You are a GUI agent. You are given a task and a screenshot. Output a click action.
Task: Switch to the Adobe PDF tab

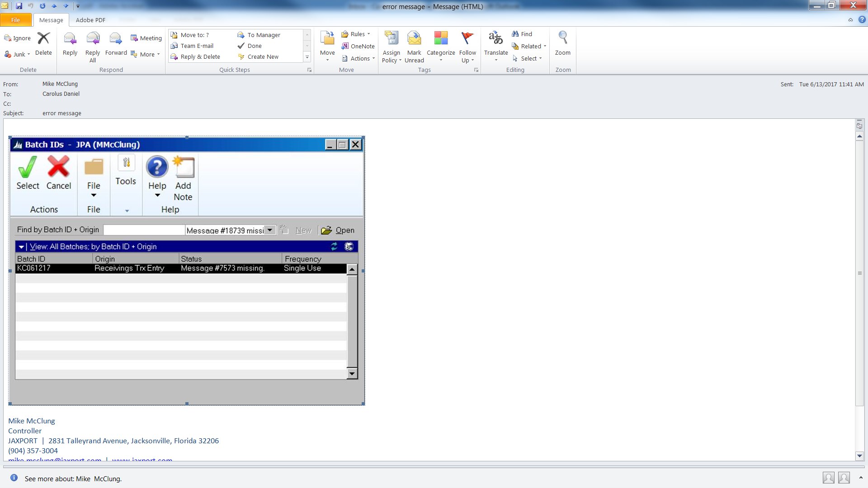pyautogui.click(x=90, y=20)
